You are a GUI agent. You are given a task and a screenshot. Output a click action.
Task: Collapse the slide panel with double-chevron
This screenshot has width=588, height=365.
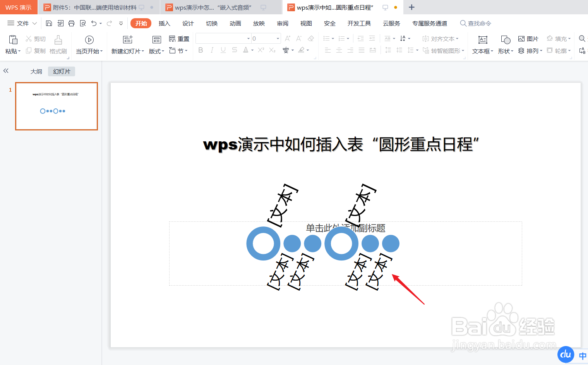(6, 71)
